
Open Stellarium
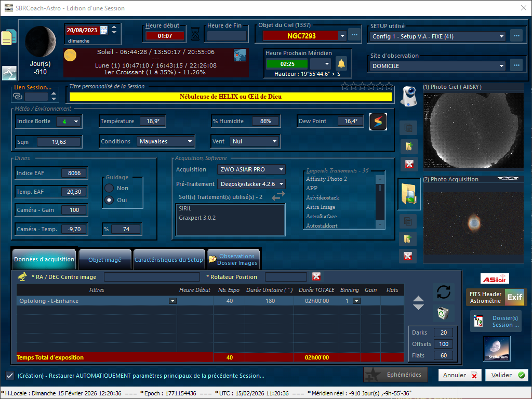(497, 349)
